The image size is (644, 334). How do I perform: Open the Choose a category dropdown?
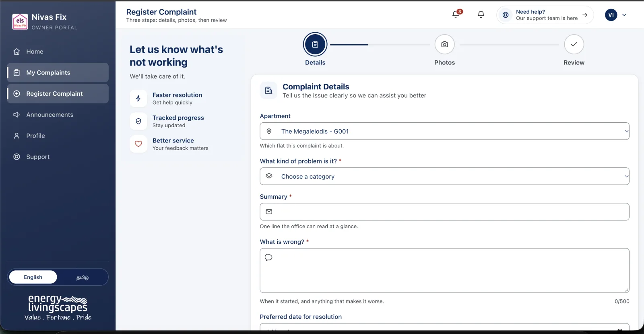point(444,176)
